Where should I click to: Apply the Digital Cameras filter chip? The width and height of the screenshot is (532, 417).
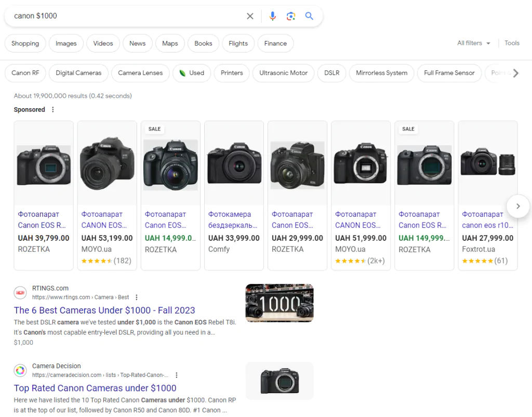tap(78, 73)
